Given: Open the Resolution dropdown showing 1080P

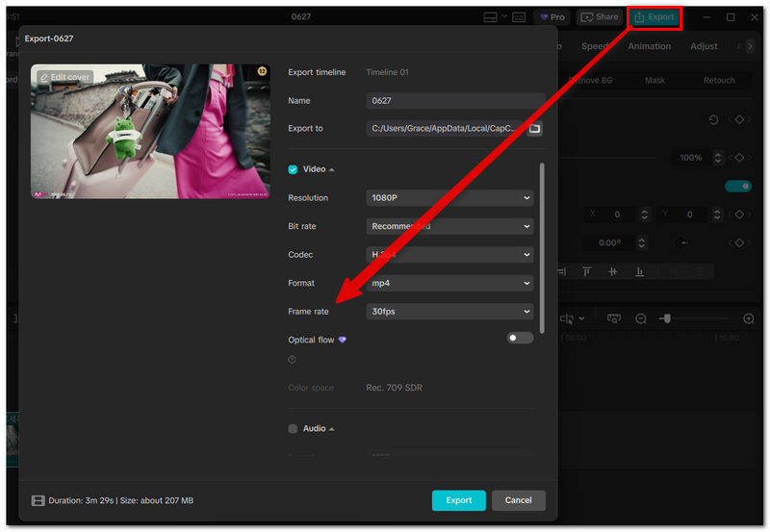Looking at the screenshot, I should click(449, 198).
